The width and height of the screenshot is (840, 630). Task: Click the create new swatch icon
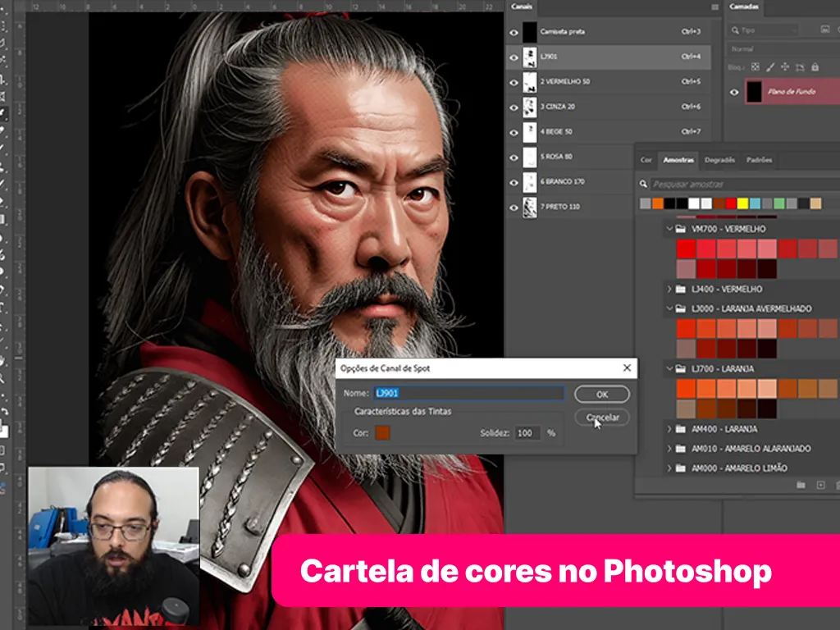[819, 486]
